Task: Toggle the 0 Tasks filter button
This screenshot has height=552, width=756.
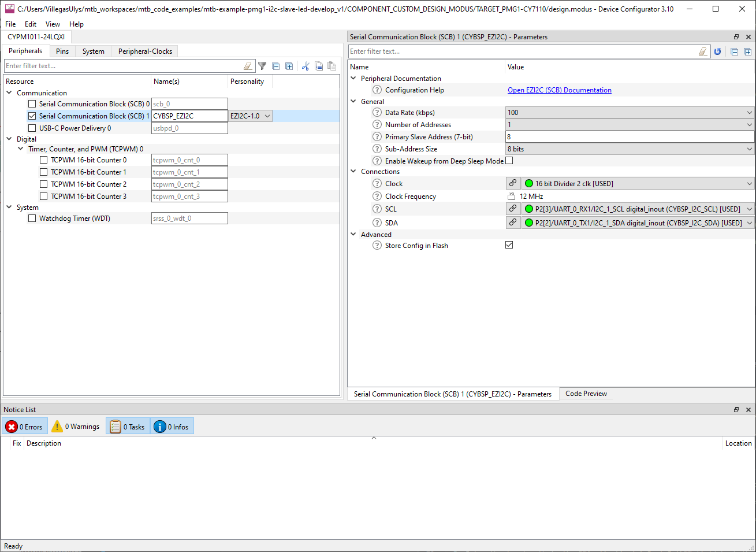Action: (x=128, y=427)
